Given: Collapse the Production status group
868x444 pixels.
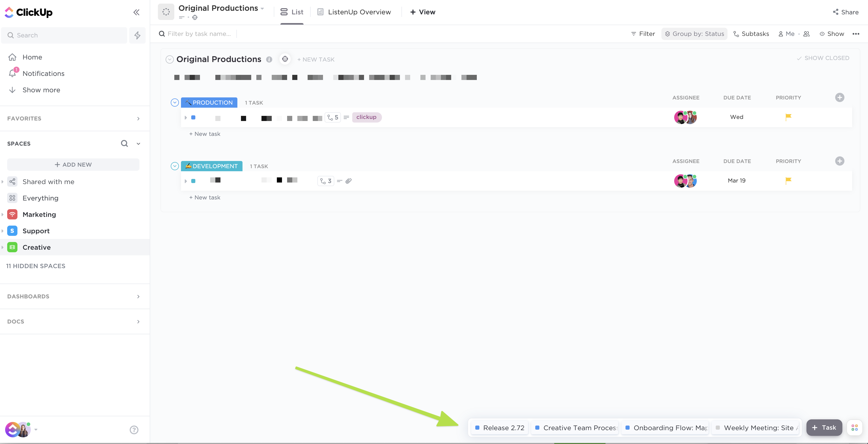Looking at the screenshot, I should click(175, 102).
